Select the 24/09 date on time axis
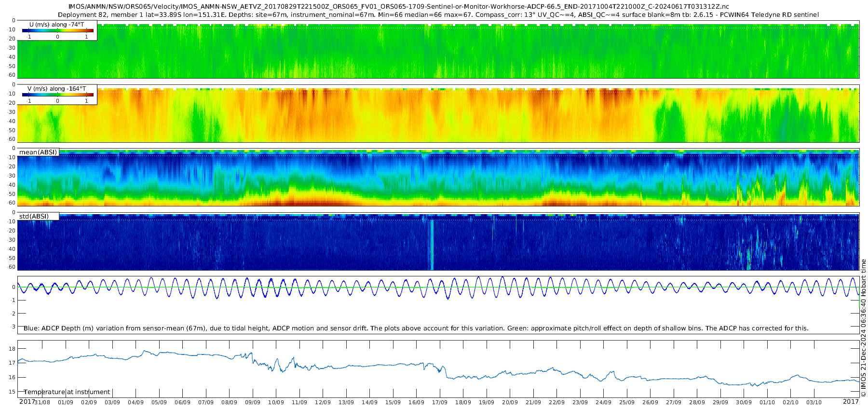Viewport: 868px width, 410px height. 603,402
